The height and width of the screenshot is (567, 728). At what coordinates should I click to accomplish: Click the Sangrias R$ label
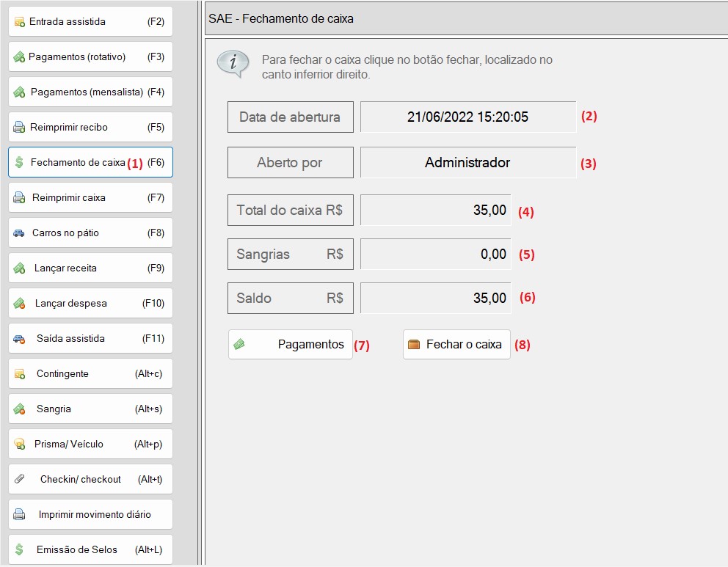coord(290,255)
